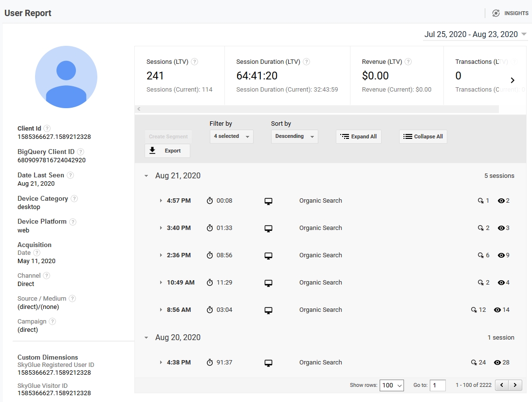Click the help icon beside Date Last Seen
This screenshot has height=402, width=532.
pos(70,175)
